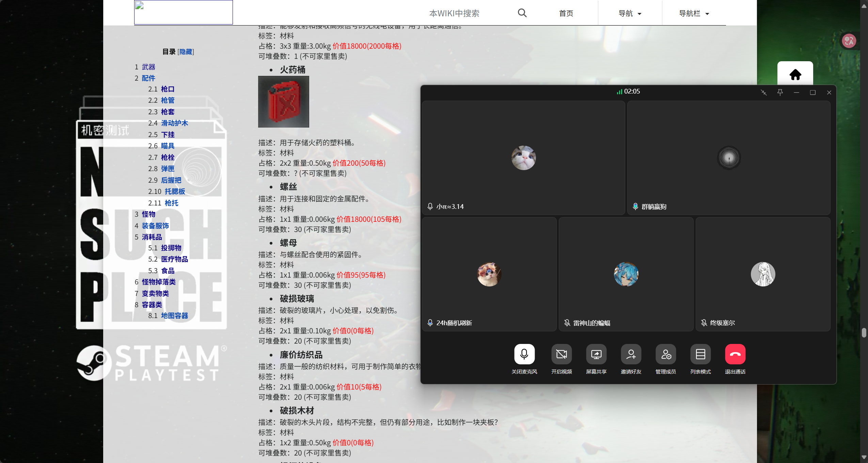Open 弹匣 entry in contents

click(168, 169)
